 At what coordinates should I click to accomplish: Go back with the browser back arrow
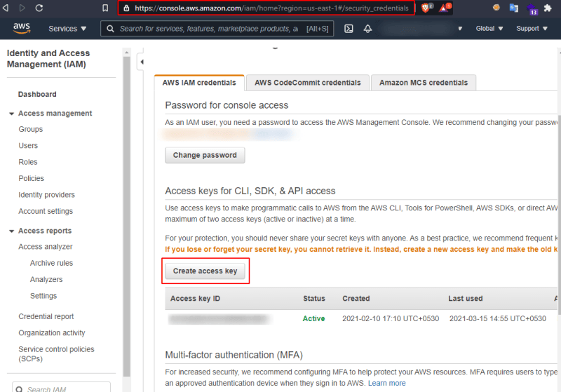pos(6,8)
